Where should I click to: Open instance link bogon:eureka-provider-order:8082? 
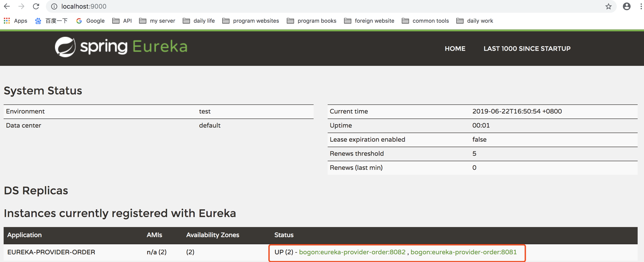(352, 252)
